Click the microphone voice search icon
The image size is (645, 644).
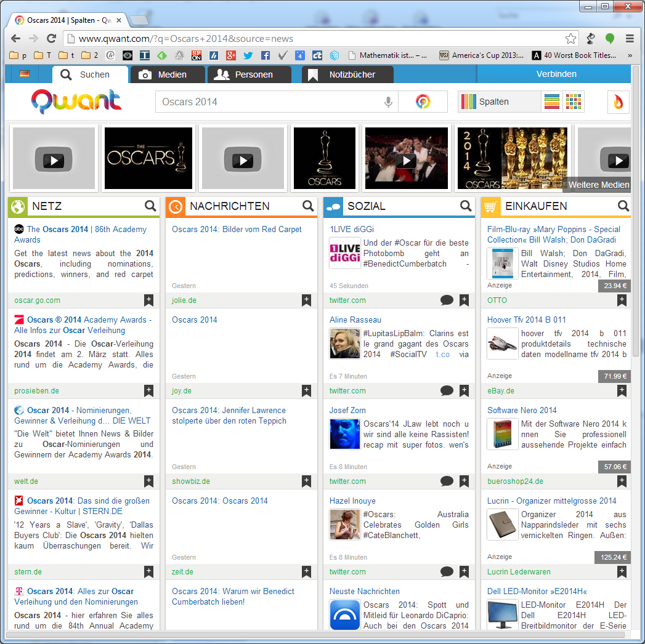[x=388, y=102]
